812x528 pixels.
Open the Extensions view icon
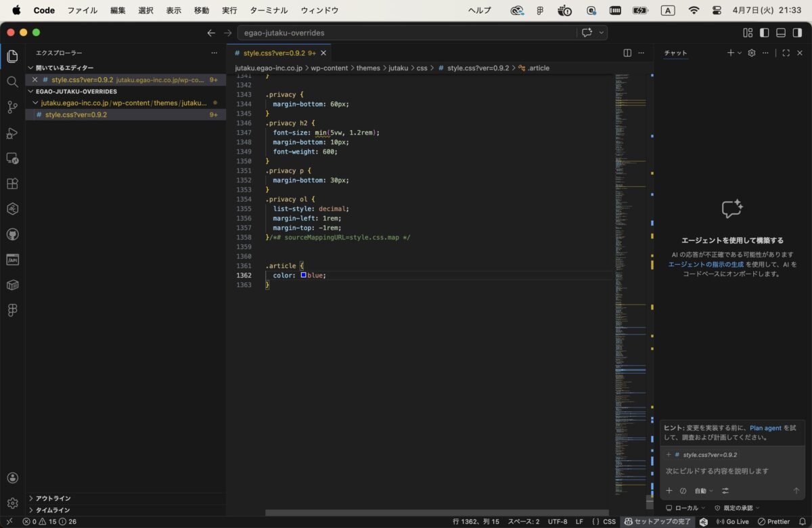click(x=12, y=183)
